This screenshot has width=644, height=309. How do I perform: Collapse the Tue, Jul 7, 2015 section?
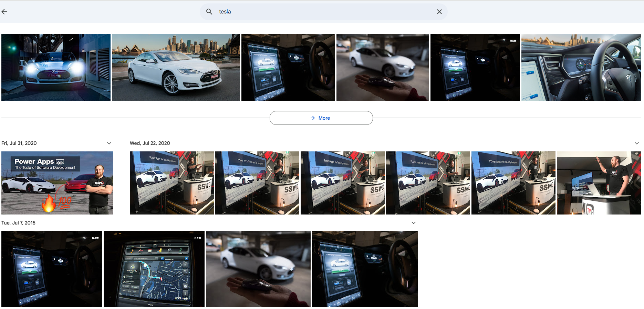point(413,223)
